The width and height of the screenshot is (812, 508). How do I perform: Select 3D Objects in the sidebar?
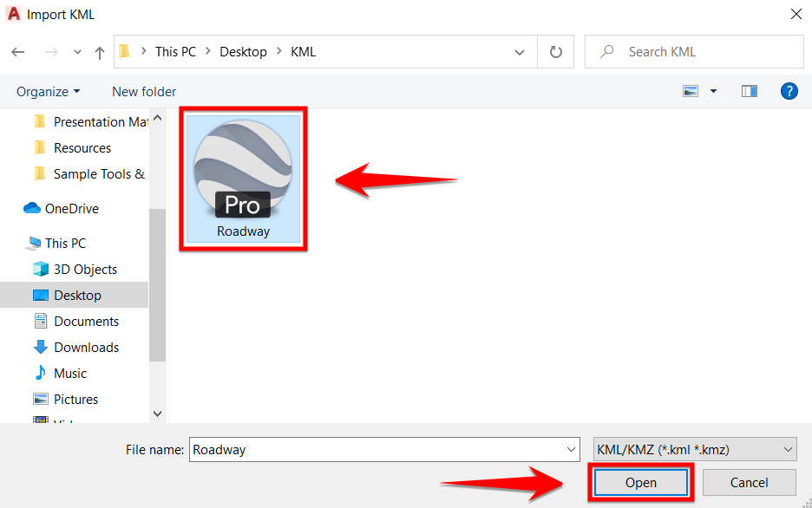[x=84, y=270]
